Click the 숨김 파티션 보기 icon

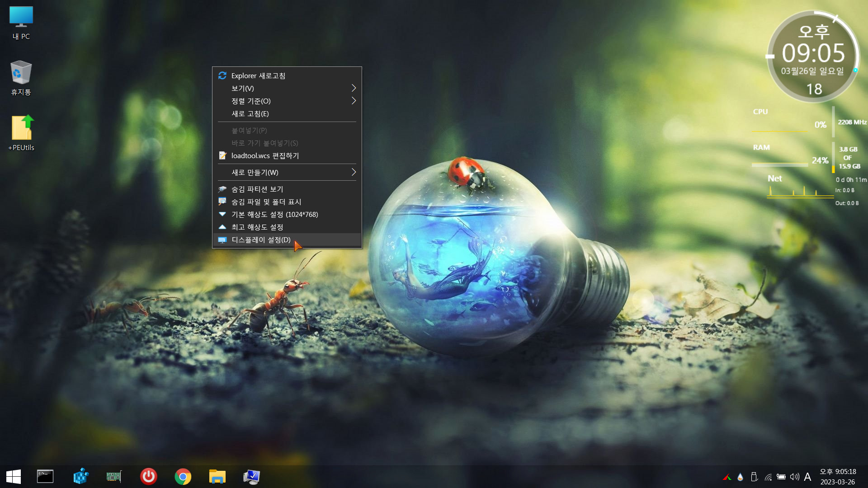222,189
